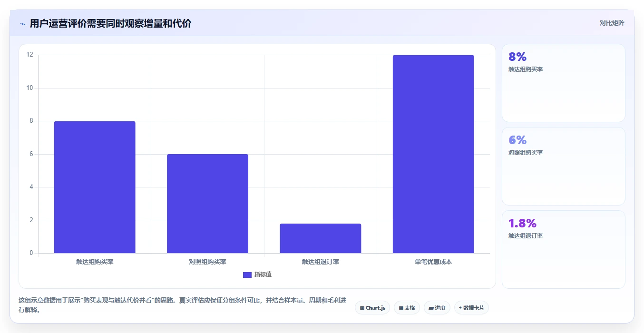Click y-axis tick value 4
The image size is (644, 333).
(x=31, y=187)
